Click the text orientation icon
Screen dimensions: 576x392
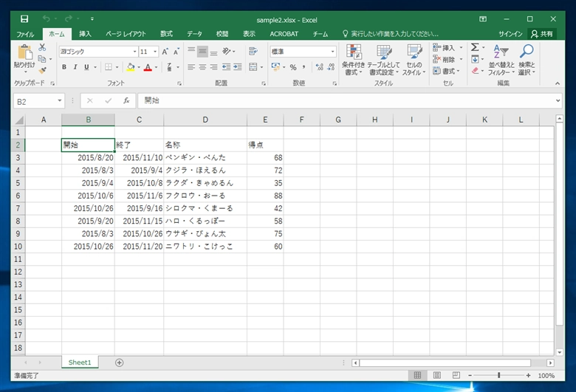tap(227, 52)
